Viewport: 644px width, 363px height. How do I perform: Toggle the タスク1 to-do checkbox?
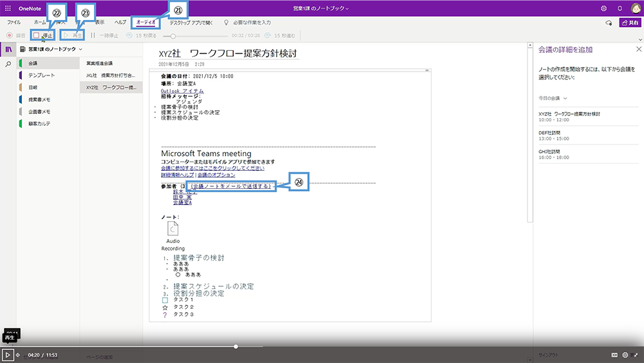click(x=165, y=300)
